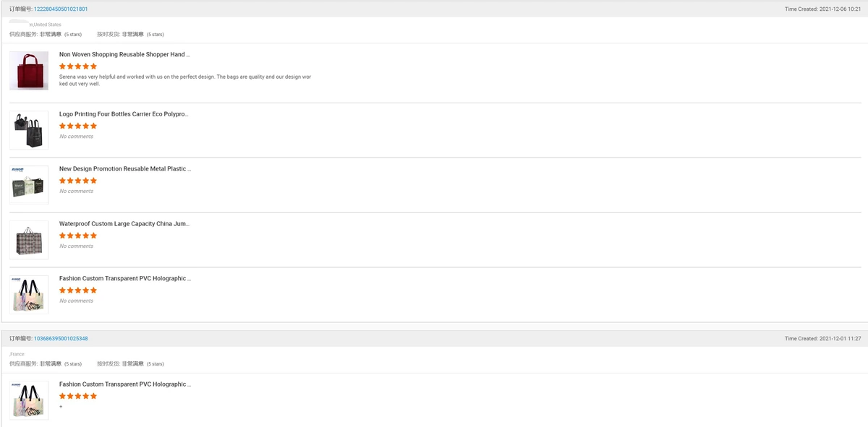Click the star rating of Non Woven Shopping bag

[x=78, y=66]
